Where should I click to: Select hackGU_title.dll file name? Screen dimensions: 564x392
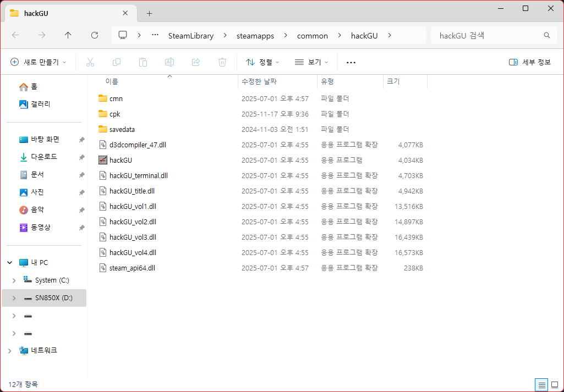point(132,191)
